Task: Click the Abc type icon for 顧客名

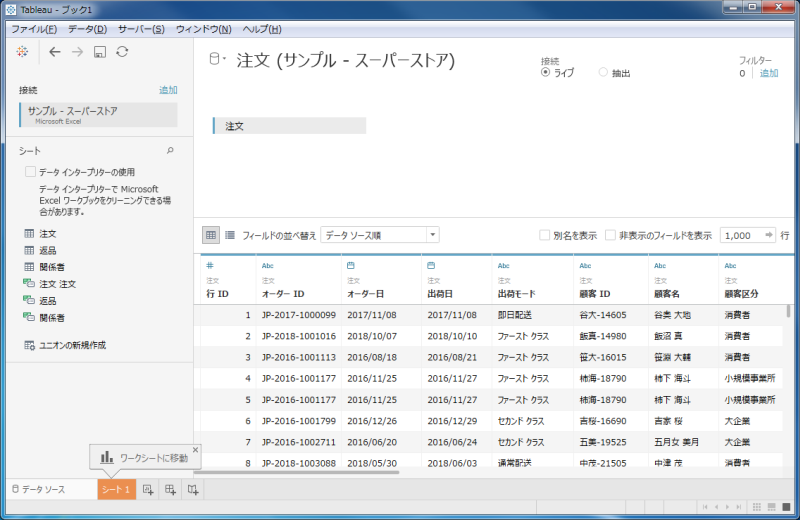Action: click(x=660, y=266)
